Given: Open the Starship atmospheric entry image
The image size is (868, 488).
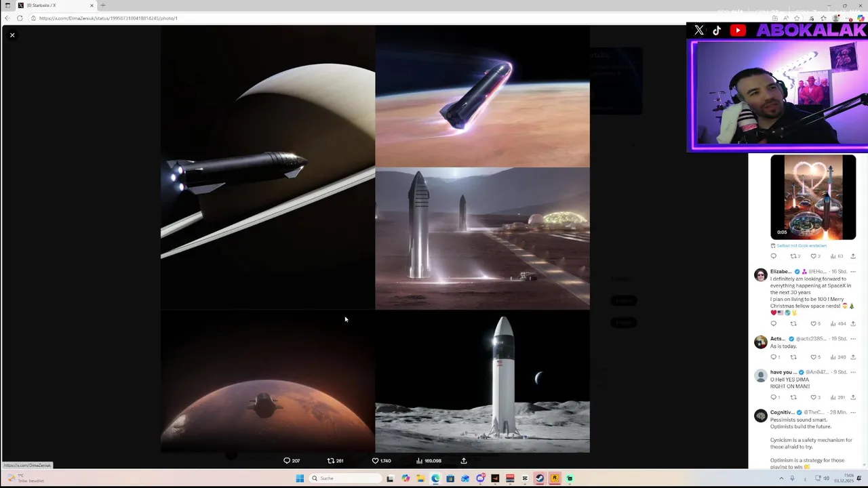Looking at the screenshot, I should tap(482, 97).
